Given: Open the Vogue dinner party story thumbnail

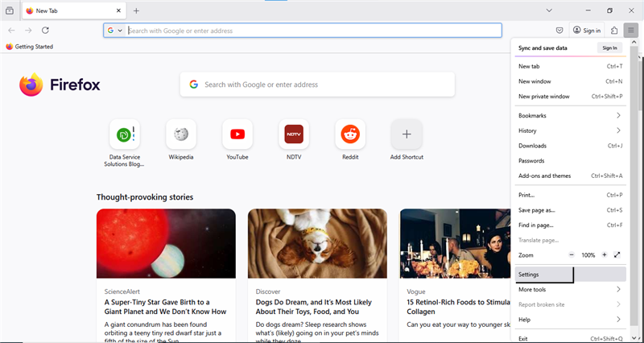Looking at the screenshot, I should (x=455, y=244).
